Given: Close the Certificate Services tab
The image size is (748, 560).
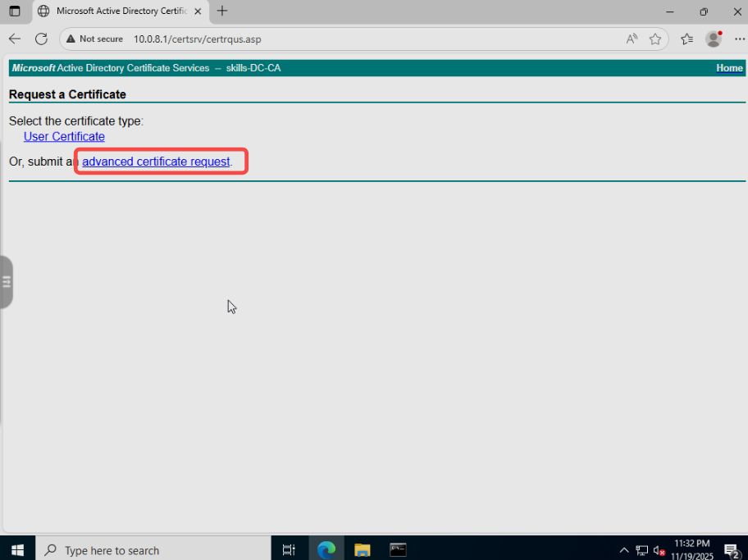Looking at the screenshot, I should tap(198, 11).
